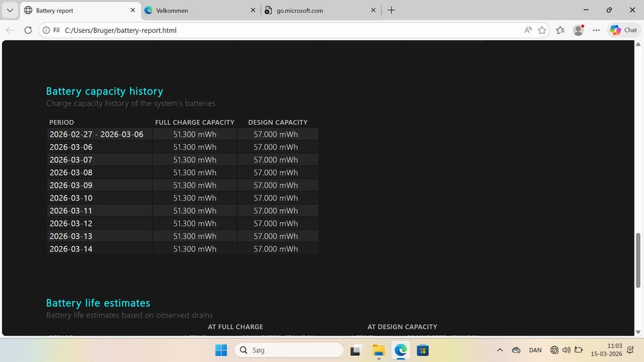Image resolution: width=644 pixels, height=362 pixels.
Task: Open the volume speaker tray icon
Action: pyautogui.click(x=566, y=350)
